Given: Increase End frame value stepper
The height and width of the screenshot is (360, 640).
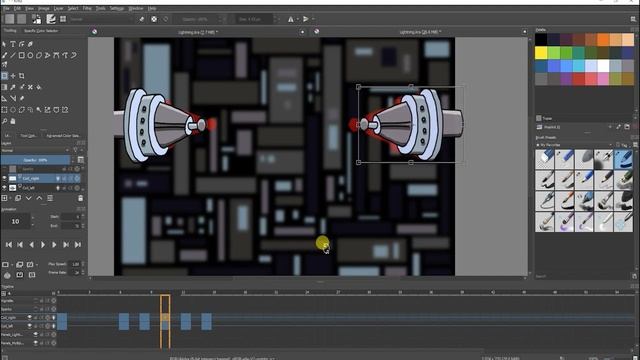Looking at the screenshot, I should (83, 224).
